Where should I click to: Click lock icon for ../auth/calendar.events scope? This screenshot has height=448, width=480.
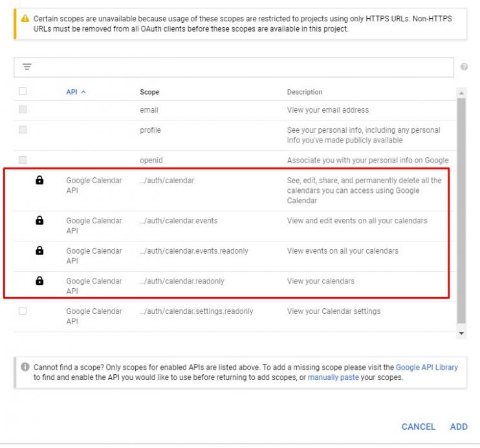tap(39, 221)
